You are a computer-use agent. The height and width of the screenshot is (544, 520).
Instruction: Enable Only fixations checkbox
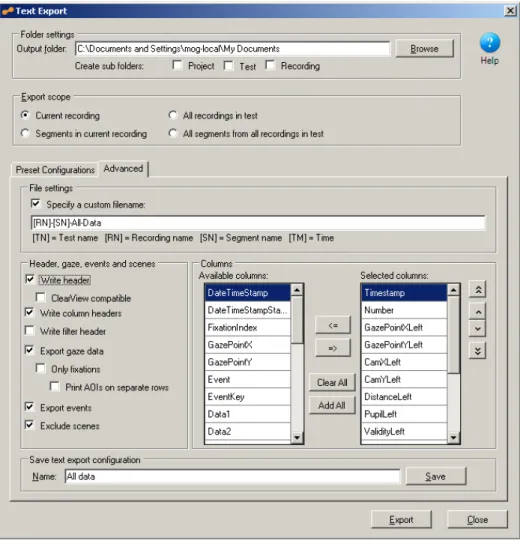coord(41,368)
